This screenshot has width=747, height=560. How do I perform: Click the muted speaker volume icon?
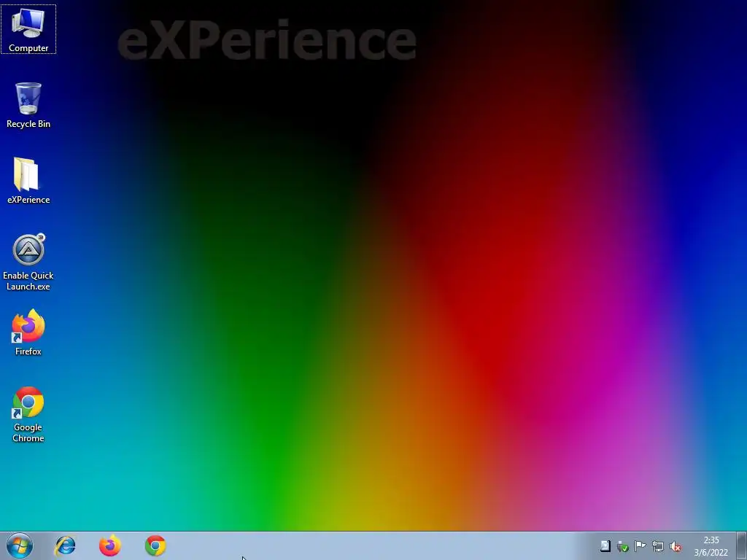click(x=676, y=546)
